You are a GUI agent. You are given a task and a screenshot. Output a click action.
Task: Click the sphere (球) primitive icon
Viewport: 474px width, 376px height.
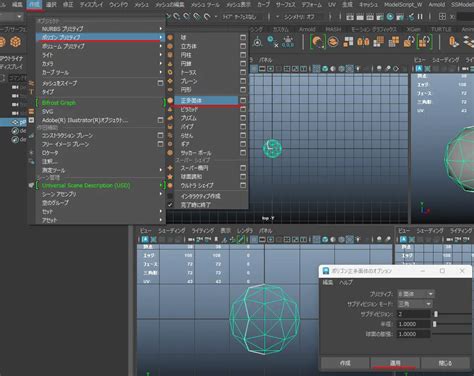170,37
